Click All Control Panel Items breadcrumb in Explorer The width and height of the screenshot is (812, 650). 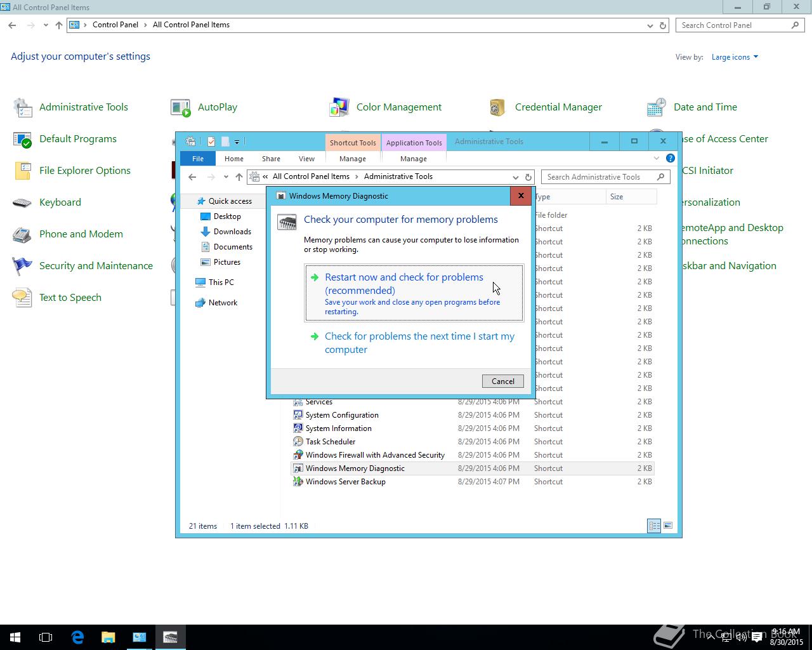tap(311, 176)
